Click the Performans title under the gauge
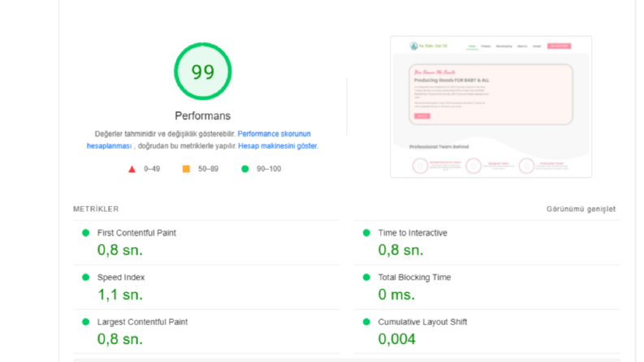The image size is (644, 362). coord(202,116)
